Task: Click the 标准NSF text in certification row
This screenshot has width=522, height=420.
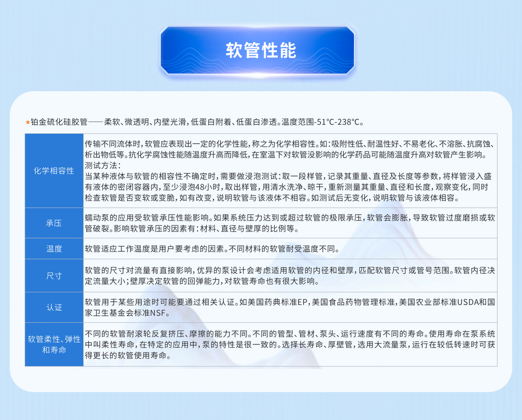Action: coord(148,312)
